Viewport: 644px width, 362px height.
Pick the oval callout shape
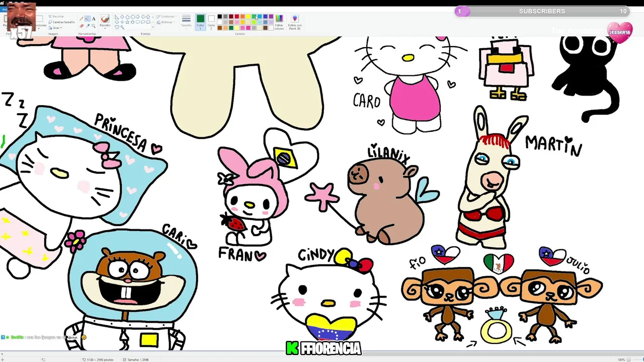pyautogui.click(x=143, y=22)
